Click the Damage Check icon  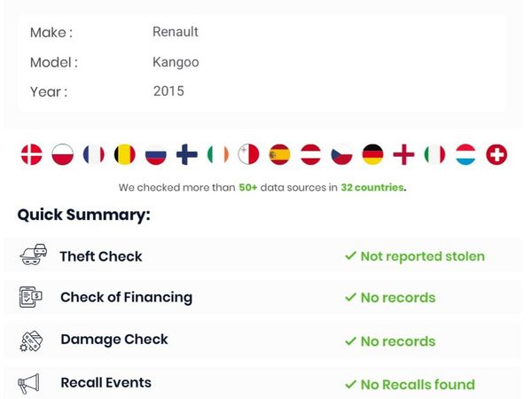[31, 340]
